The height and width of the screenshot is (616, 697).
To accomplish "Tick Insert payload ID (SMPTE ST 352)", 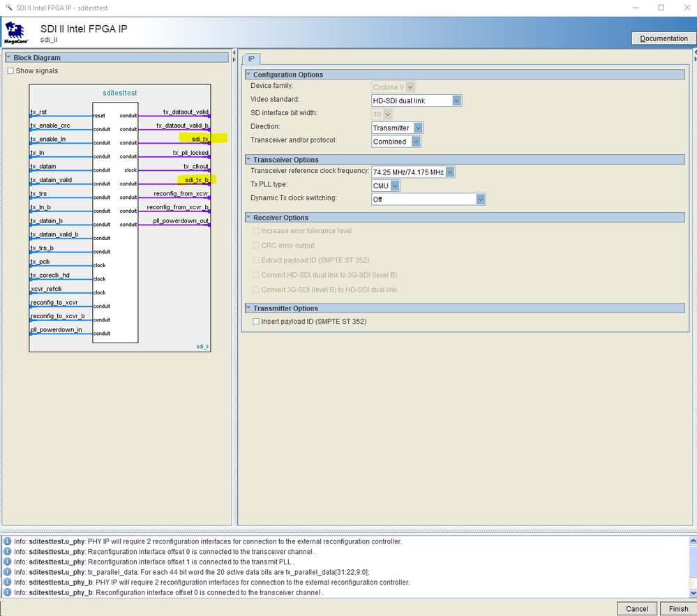I will coord(256,322).
